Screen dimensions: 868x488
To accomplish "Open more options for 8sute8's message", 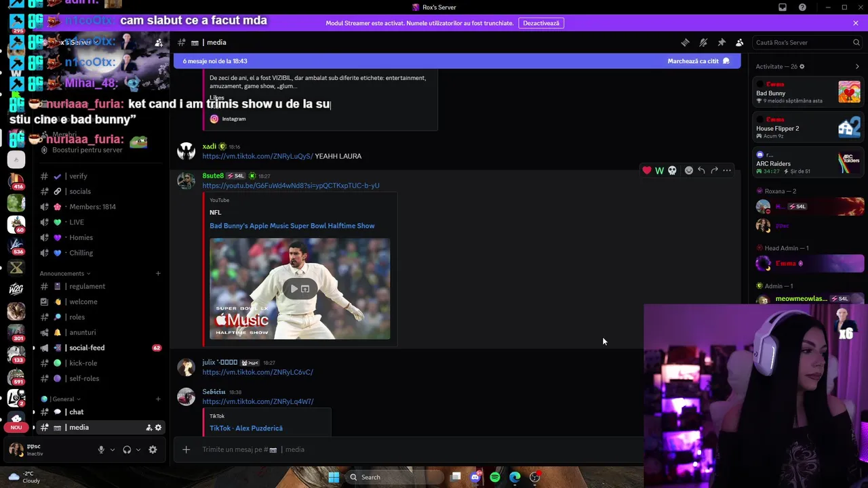I will click(x=727, y=171).
